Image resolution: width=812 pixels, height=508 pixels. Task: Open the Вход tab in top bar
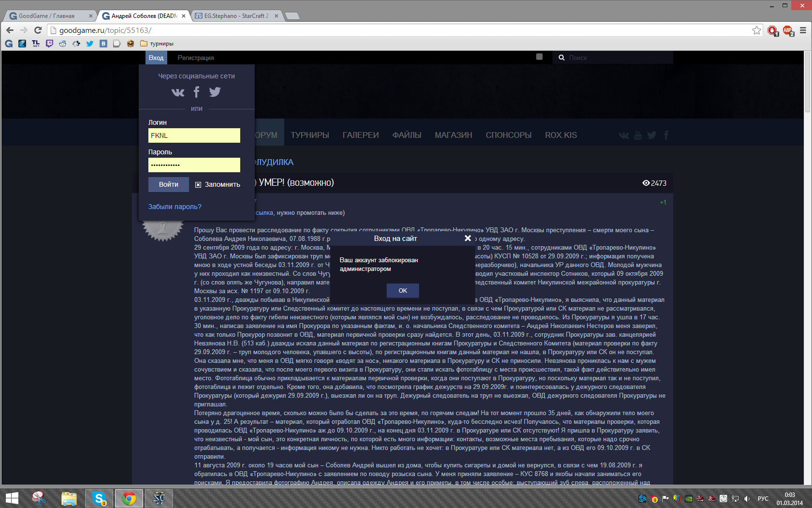(156, 58)
